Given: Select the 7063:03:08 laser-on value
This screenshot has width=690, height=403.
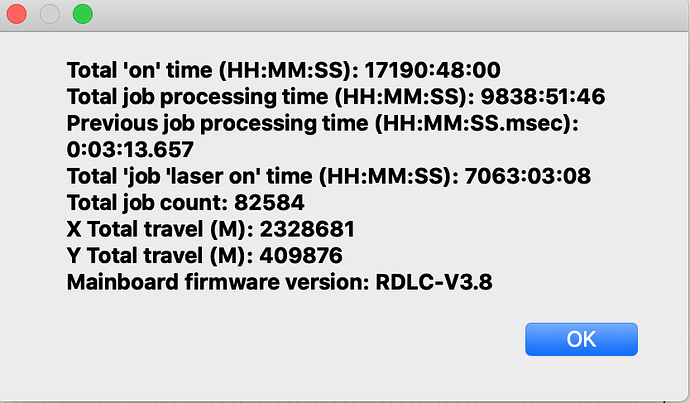Looking at the screenshot, I should [528, 176].
